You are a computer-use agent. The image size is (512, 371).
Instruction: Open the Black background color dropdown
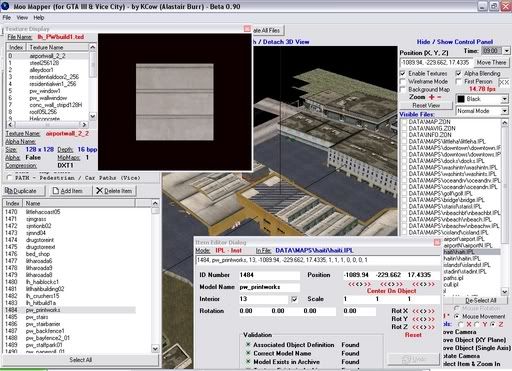(505, 99)
